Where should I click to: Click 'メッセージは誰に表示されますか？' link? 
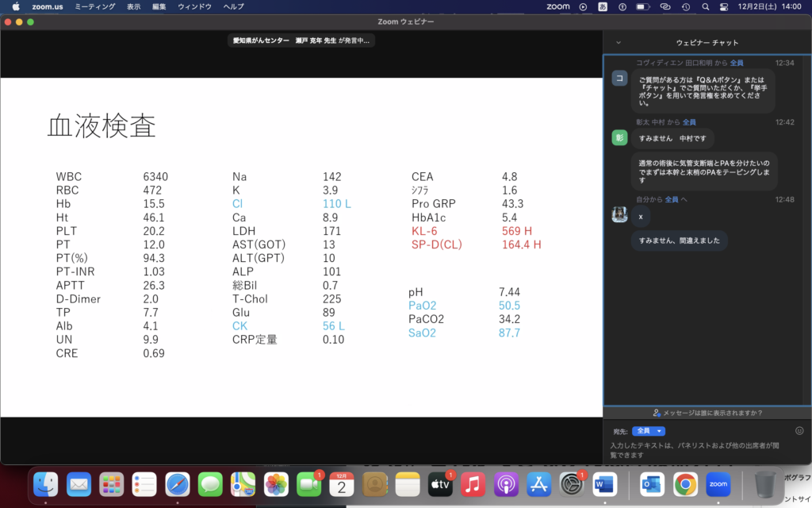[x=707, y=413]
